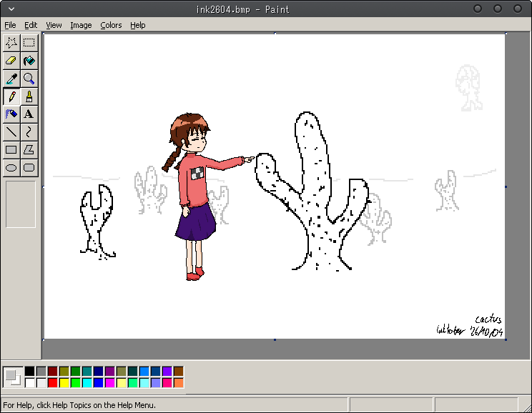
Task: Select the olive color swatch
Action: [64, 372]
